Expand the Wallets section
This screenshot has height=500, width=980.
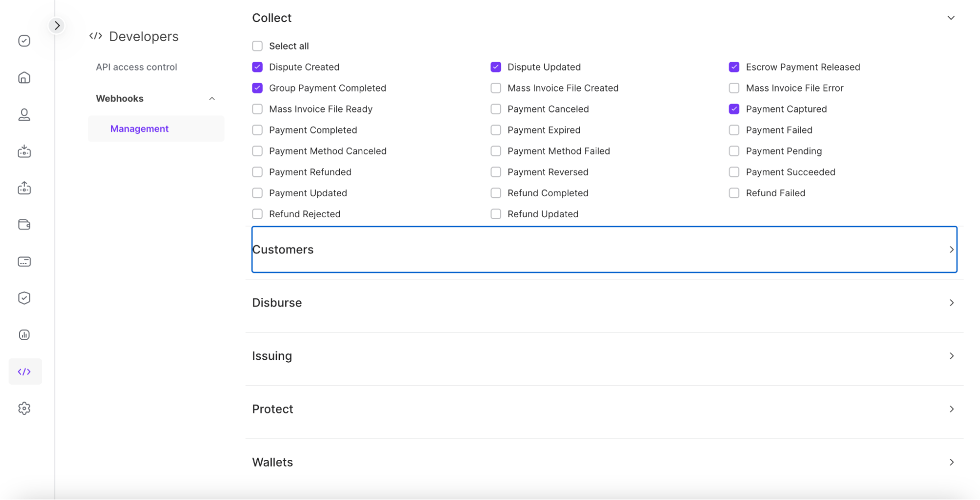tap(952, 461)
